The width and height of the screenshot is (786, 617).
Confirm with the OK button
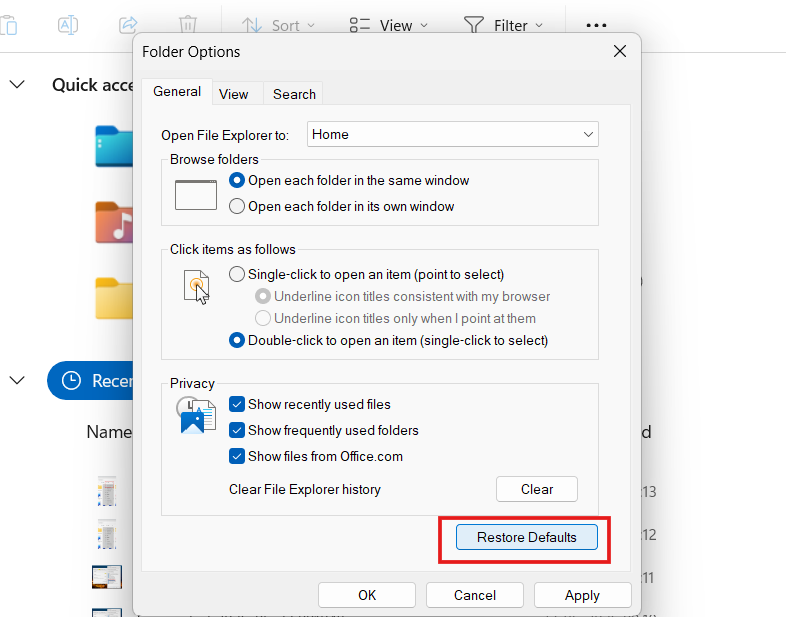click(x=367, y=595)
